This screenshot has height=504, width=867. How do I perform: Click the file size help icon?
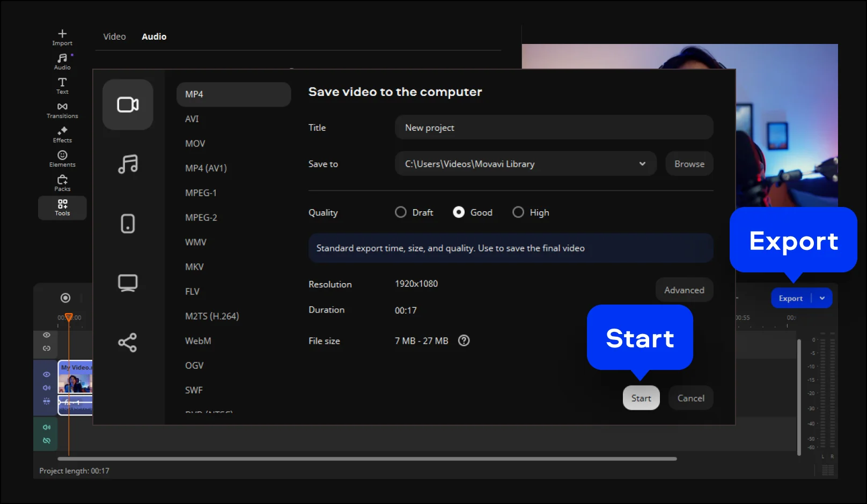click(464, 340)
